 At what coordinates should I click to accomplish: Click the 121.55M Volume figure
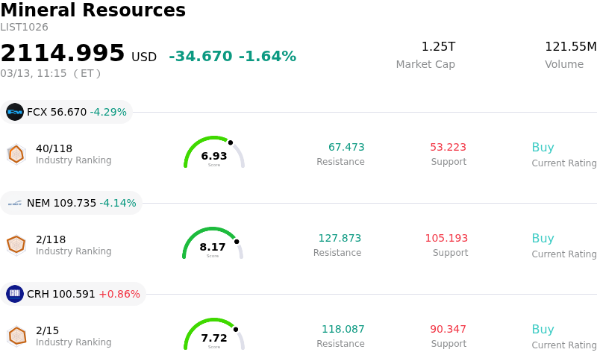pyautogui.click(x=570, y=47)
